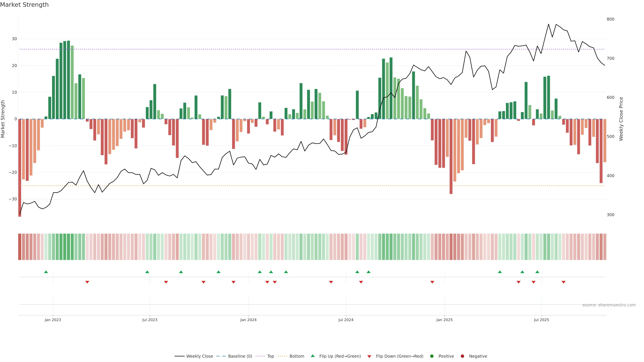Click the leftmost red flip-down triangle marker

click(x=87, y=282)
